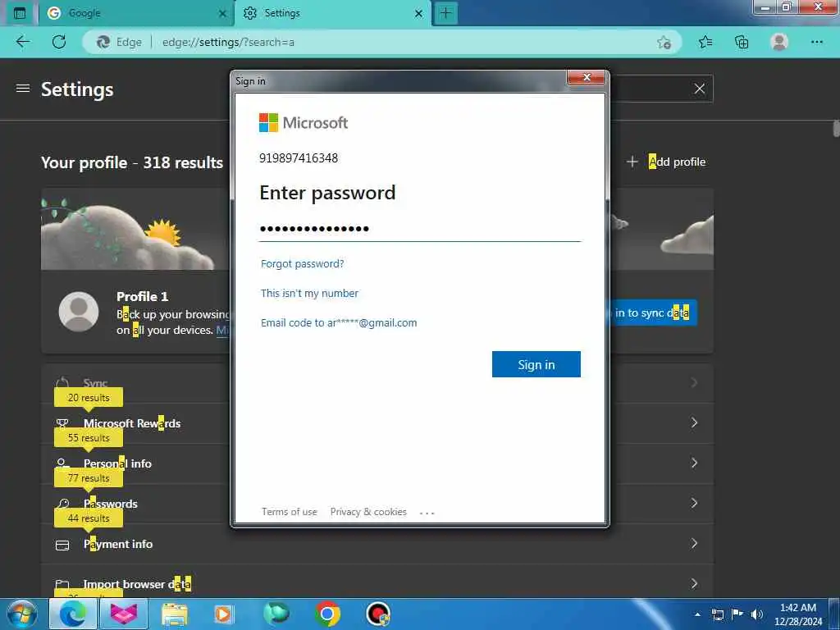Close the Settings tab
Image resolution: width=840 pixels, height=630 pixels.
click(x=419, y=14)
